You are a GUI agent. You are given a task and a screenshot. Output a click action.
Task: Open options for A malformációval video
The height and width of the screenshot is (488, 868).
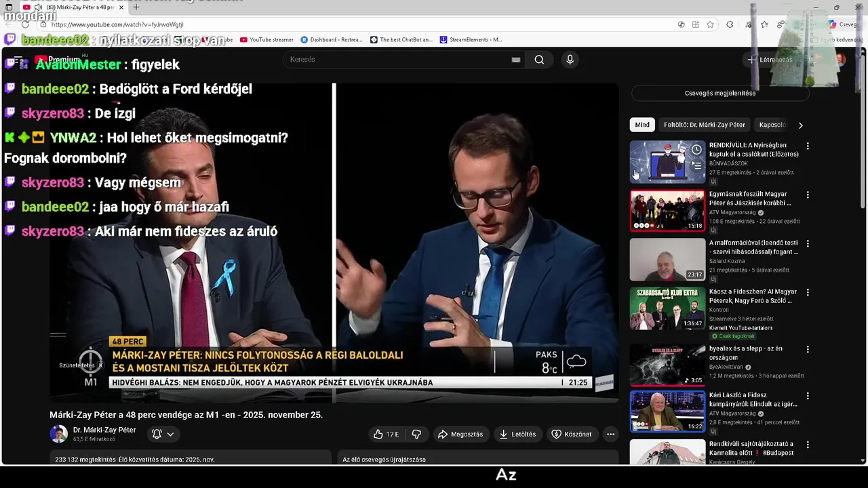click(x=807, y=243)
